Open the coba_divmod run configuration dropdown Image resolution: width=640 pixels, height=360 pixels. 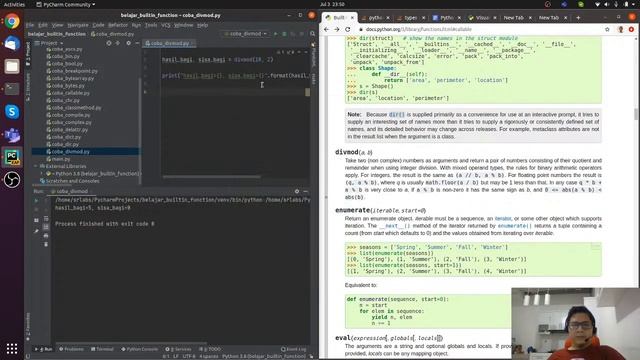click(246, 34)
